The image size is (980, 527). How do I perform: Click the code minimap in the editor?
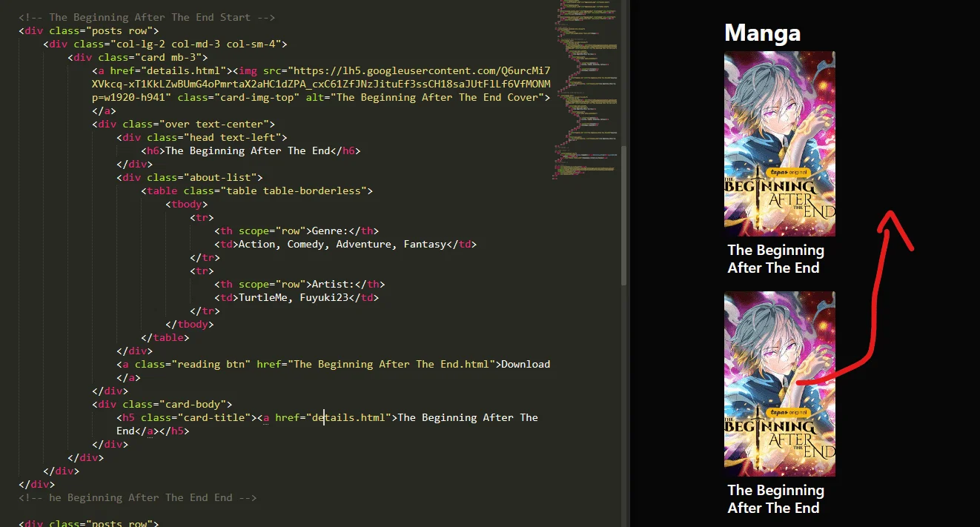(x=587, y=89)
